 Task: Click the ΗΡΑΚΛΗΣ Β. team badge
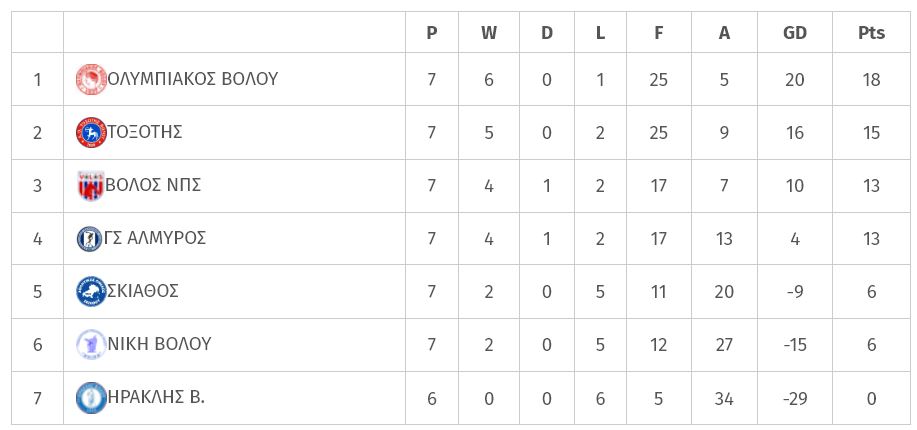pyautogui.click(x=91, y=398)
